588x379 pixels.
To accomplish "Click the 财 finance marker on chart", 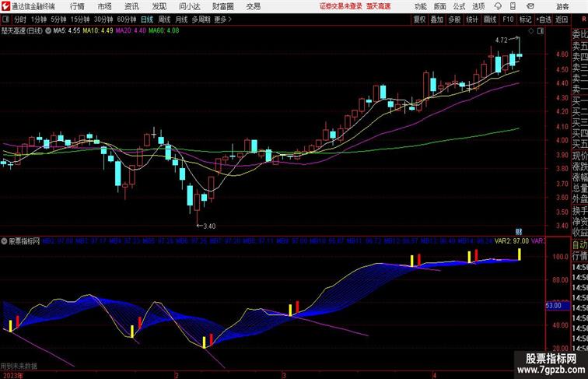I will [x=519, y=232].
